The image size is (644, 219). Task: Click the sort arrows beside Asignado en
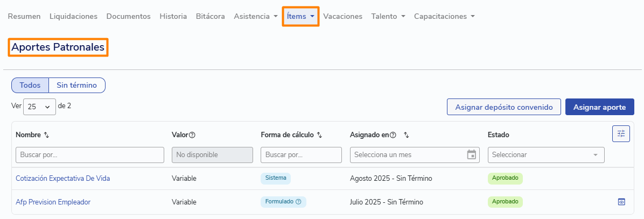406,135
